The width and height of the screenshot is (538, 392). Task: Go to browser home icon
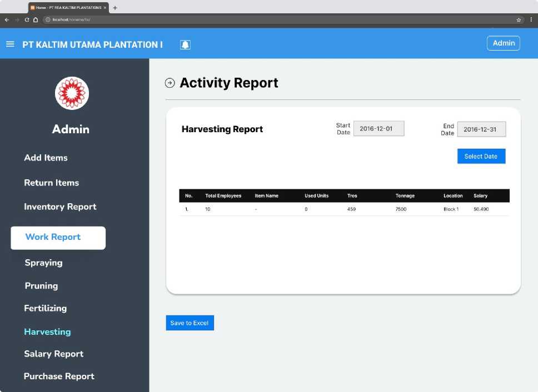36,20
